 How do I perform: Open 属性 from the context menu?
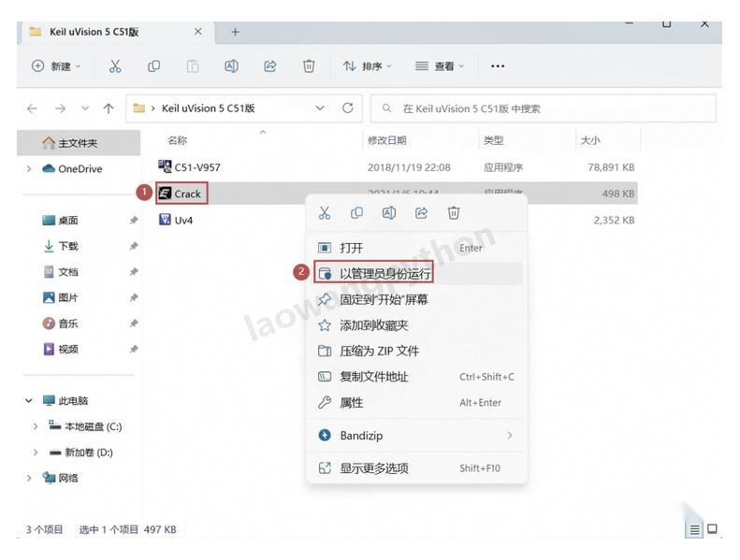point(415,402)
